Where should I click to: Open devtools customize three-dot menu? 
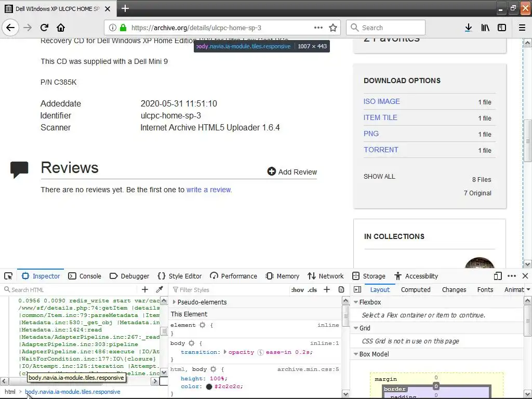[512, 276]
